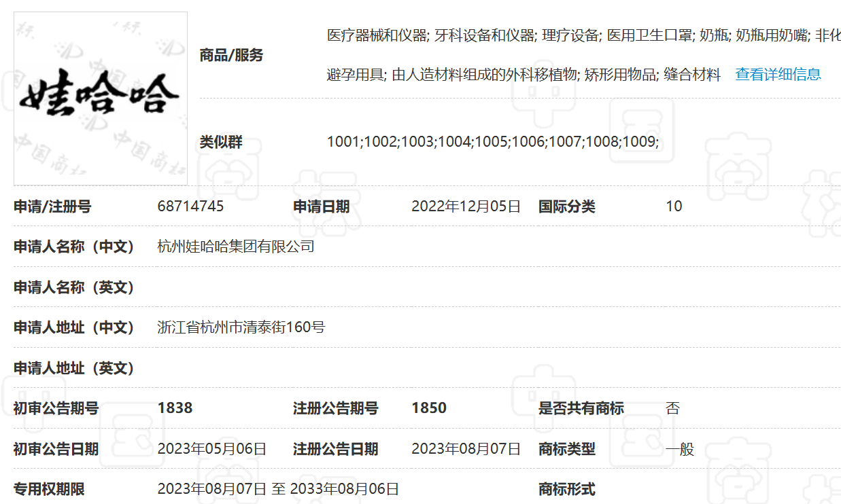
Task: Click the address 浙江省杭州市清泰街160号
Action: point(241,327)
